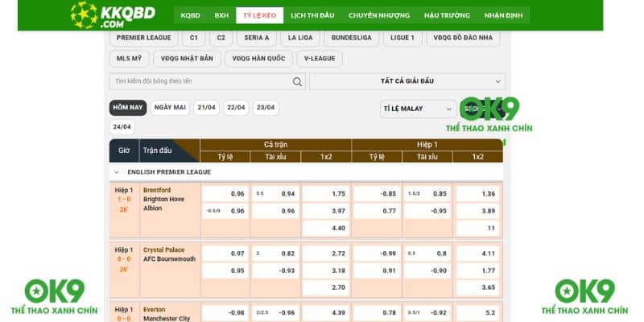Viewport: 644px width, 322px height.
Task: Open the TẤT CẢ GIẢI ĐẤU dropdown
Action: [407, 81]
